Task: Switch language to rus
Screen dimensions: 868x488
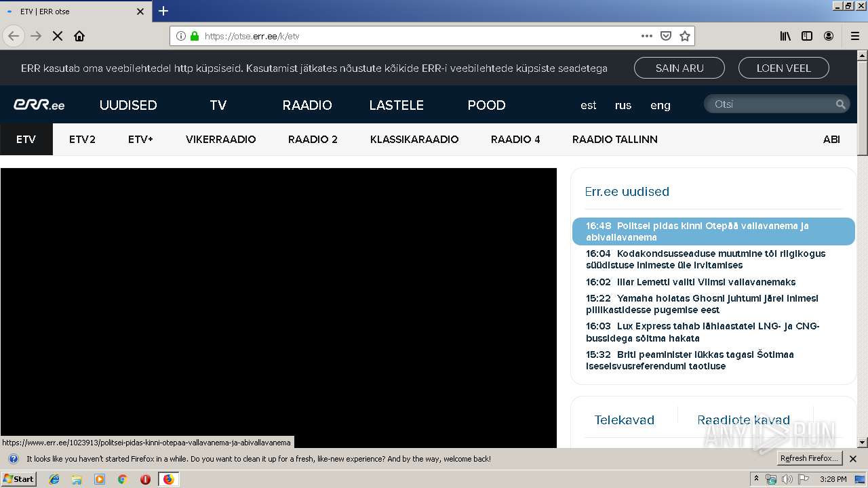Action: (623, 105)
